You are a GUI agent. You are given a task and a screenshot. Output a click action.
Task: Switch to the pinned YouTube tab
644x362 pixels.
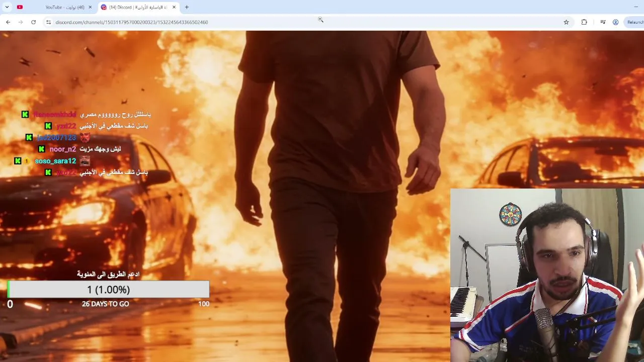coord(20,7)
